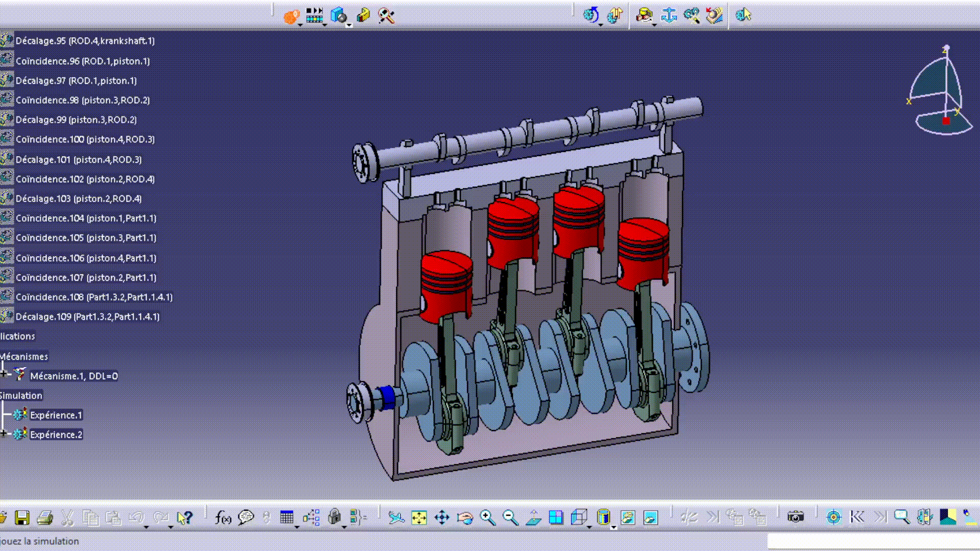
Task: Click the Save floppy disk icon
Action: 22,518
